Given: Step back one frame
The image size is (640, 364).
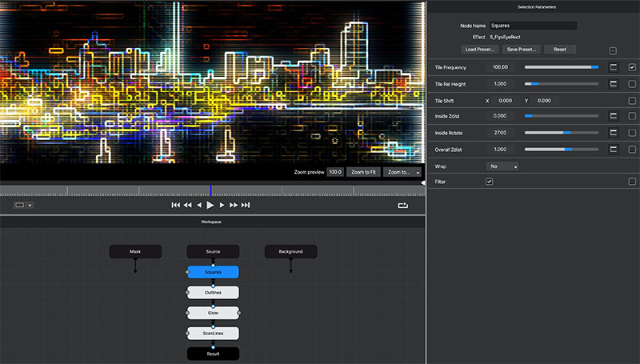Looking at the screenshot, I should (199, 206).
